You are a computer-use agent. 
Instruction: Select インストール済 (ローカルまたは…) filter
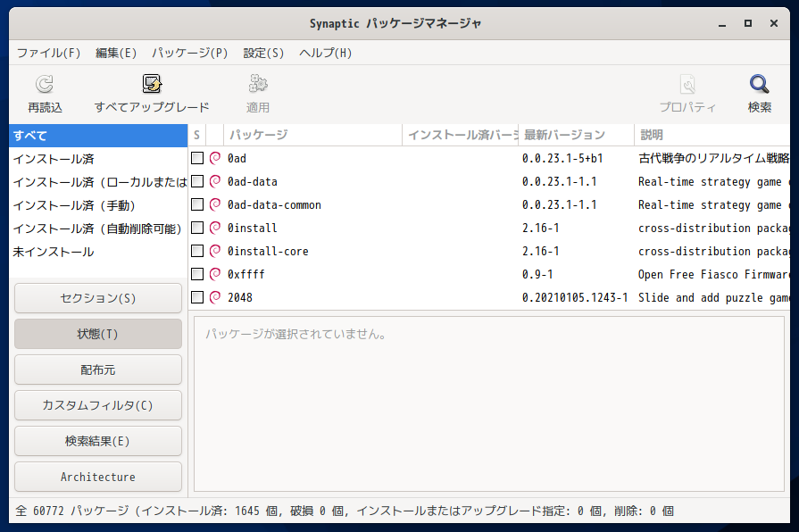[x=98, y=182]
